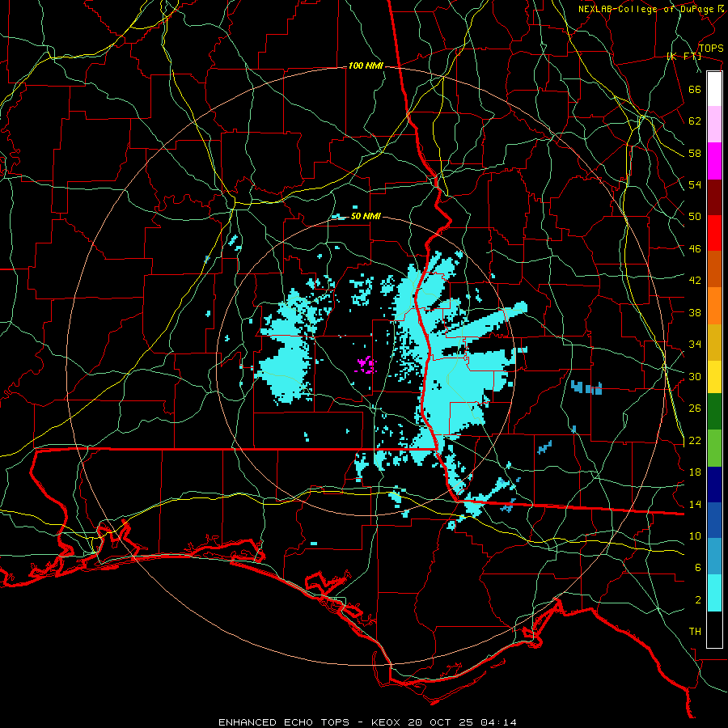Click the legend value 46
Image resolution: width=728 pixels, height=728 pixels.
[695, 249]
